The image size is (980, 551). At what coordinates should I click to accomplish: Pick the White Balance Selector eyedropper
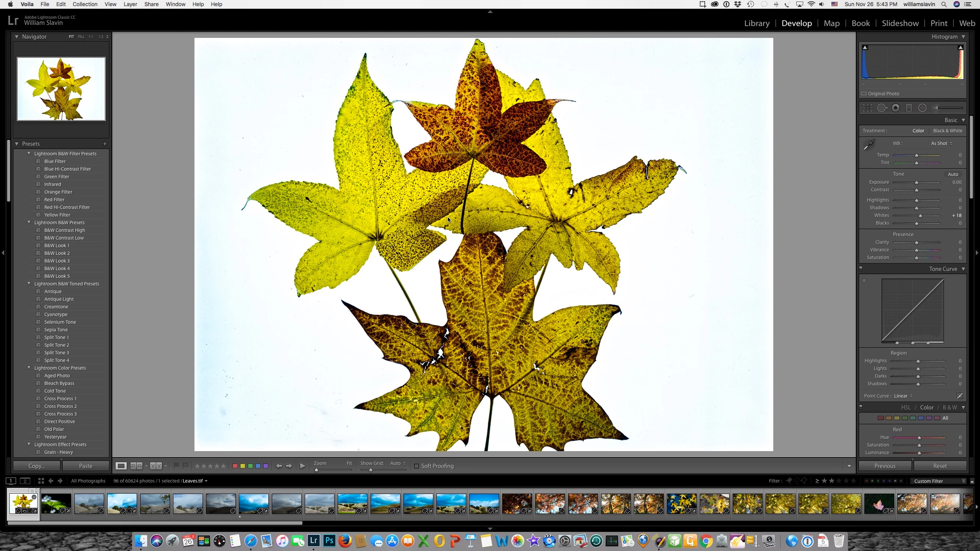pos(869,145)
